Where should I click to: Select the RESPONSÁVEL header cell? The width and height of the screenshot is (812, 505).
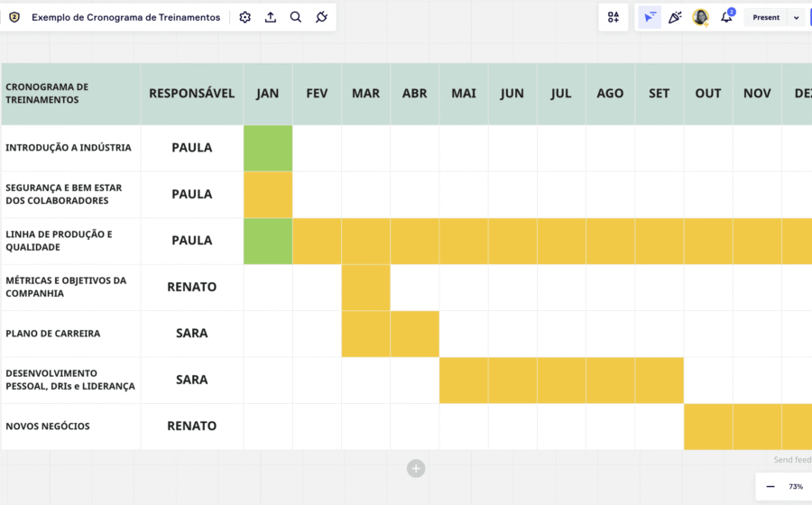(x=191, y=94)
